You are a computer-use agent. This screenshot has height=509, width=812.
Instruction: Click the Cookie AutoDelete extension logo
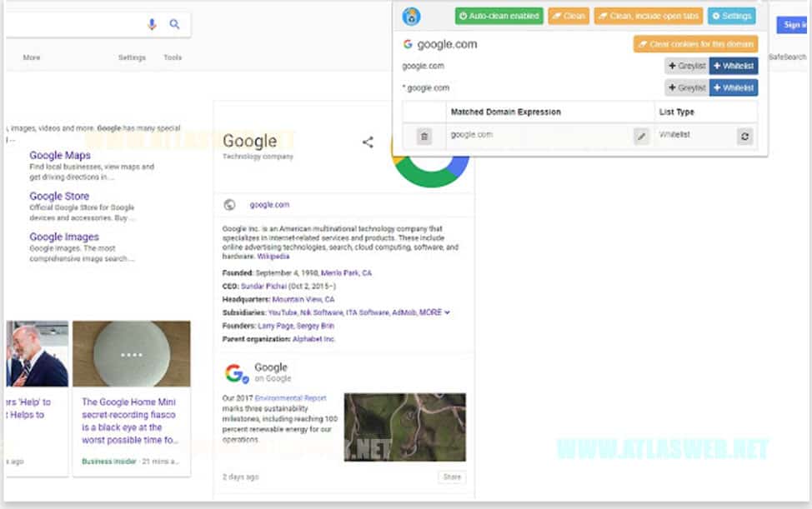[x=411, y=16]
